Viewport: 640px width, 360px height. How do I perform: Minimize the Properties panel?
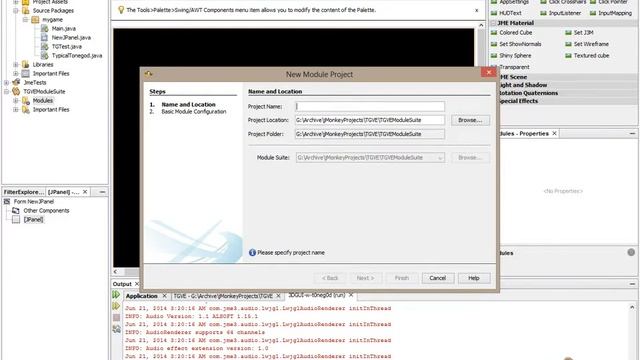click(632, 133)
